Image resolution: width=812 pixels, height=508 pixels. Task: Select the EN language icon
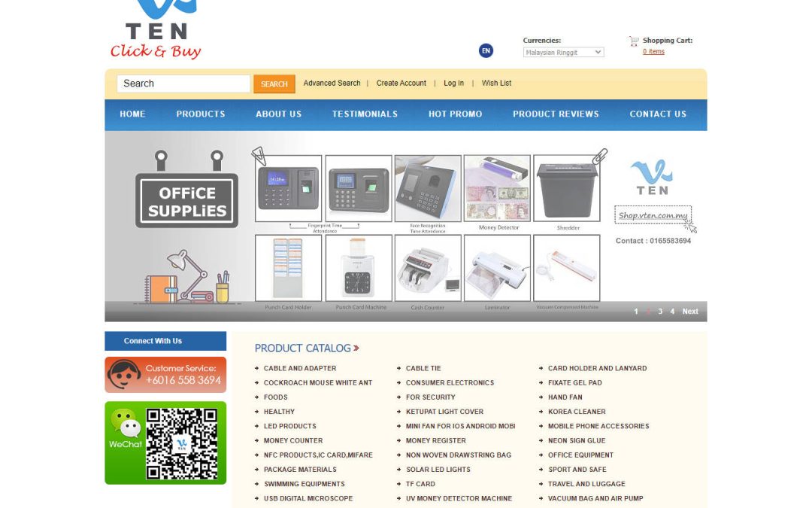[x=485, y=50]
